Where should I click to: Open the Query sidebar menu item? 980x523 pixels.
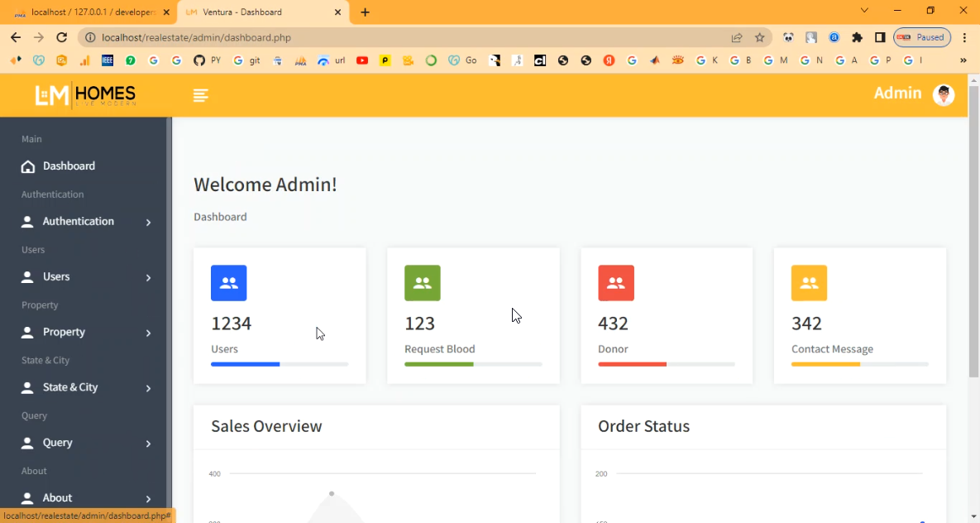coord(58,443)
